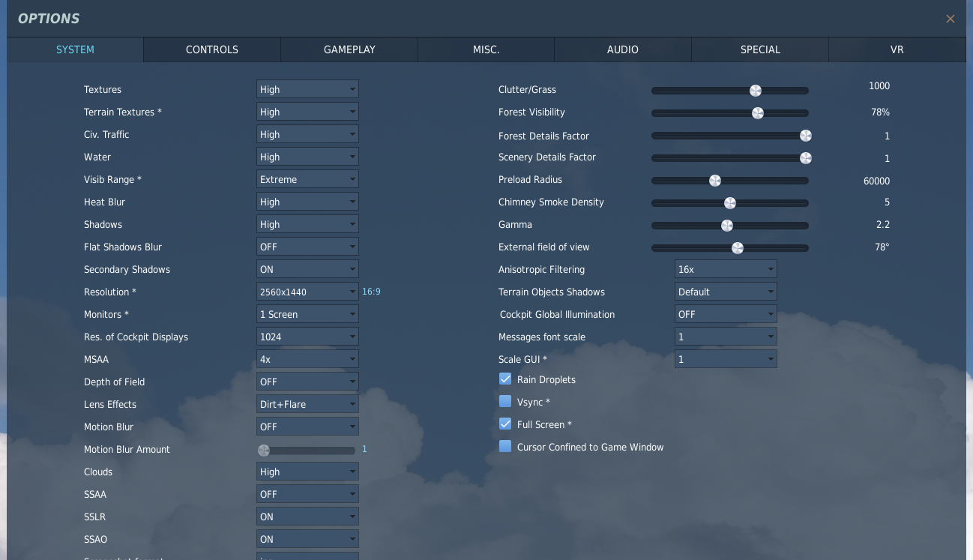Open the Flat Shadows Blur dropdown
This screenshot has height=560, width=973.
pyautogui.click(x=307, y=247)
